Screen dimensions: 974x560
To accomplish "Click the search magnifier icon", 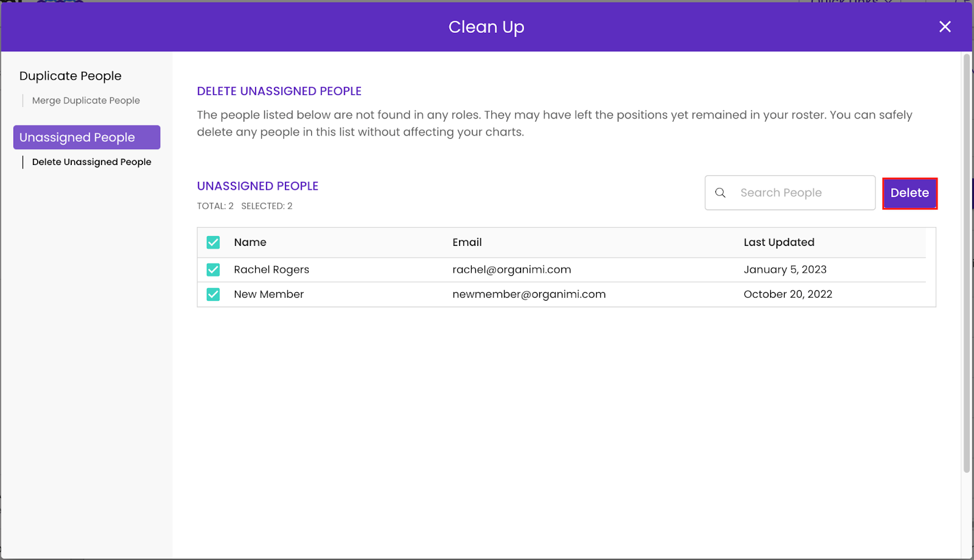I will click(720, 192).
